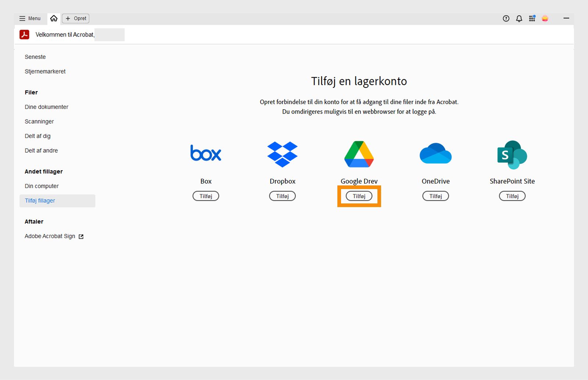This screenshot has width=588, height=380.
Task: Select Tilføj fillager in the sidebar
Action: click(40, 200)
